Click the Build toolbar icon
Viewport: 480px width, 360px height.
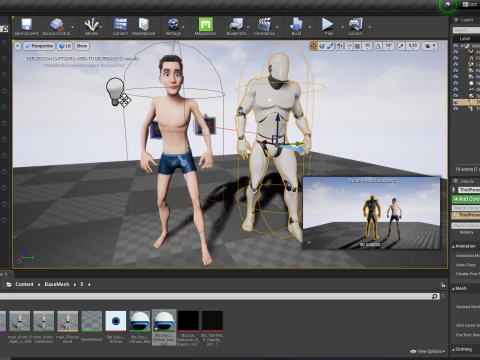pyautogui.click(x=296, y=25)
